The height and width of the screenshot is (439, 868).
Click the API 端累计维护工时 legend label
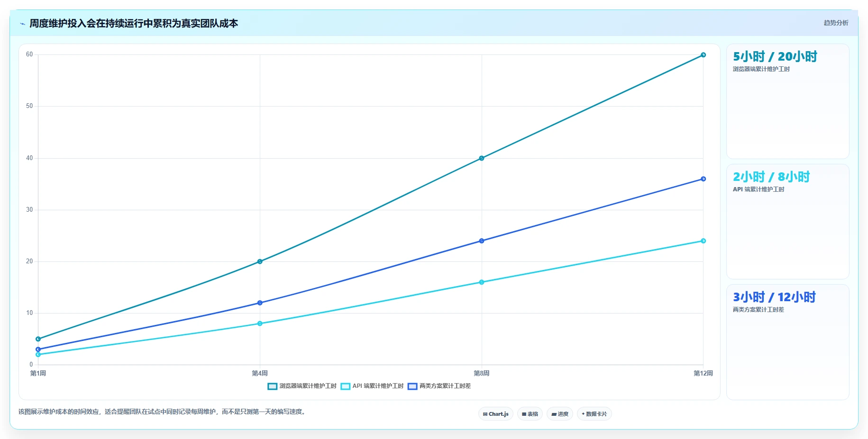378,386
